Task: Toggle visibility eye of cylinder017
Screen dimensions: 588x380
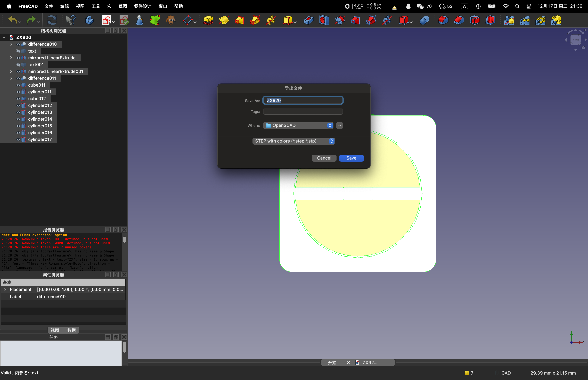Action: [x=18, y=140]
